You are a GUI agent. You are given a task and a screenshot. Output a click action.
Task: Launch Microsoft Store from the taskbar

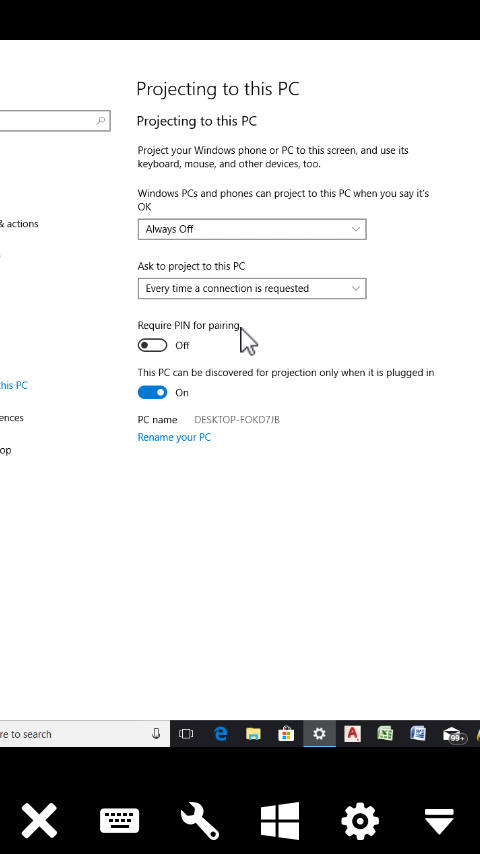[285, 734]
